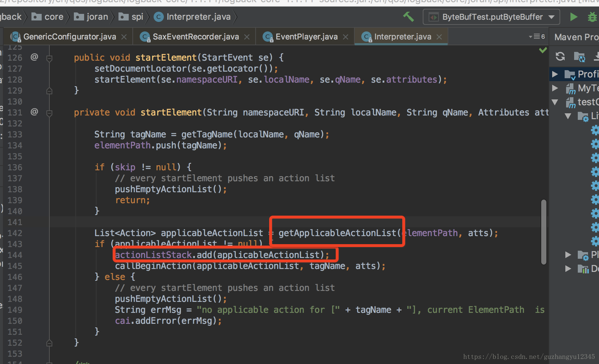599x364 pixels.
Task: Click the test... Maven module icon
Action: click(571, 103)
